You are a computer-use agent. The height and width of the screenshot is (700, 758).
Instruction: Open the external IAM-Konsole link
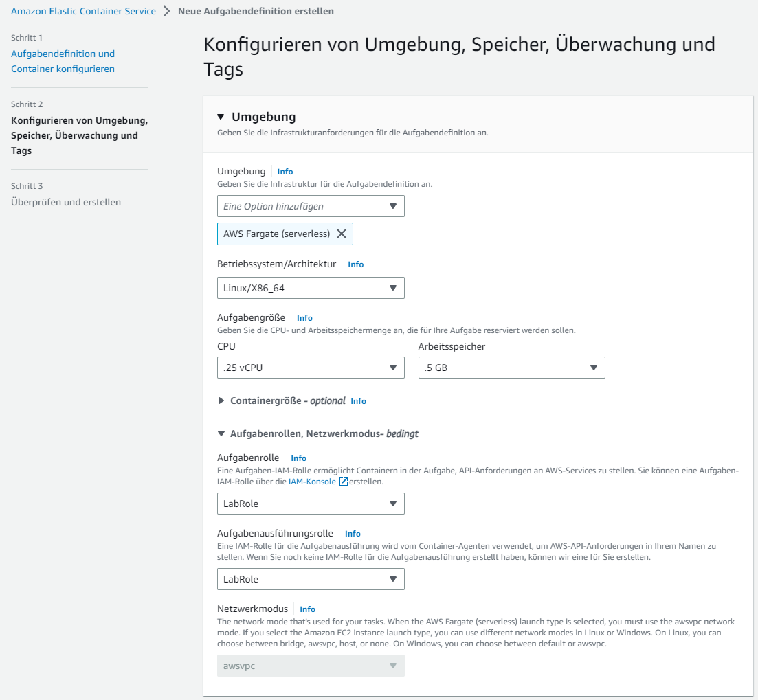[x=313, y=482]
